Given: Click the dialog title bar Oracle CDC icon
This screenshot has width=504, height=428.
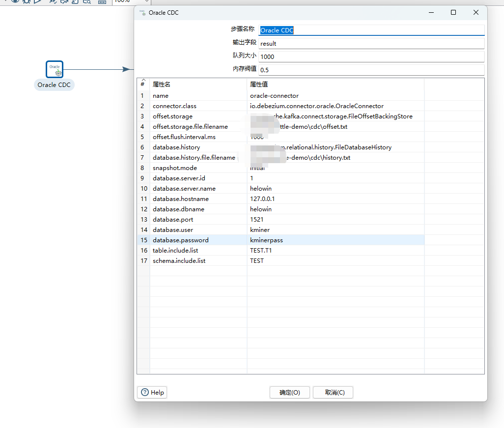Looking at the screenshot, I should click(x=142, y=13).
